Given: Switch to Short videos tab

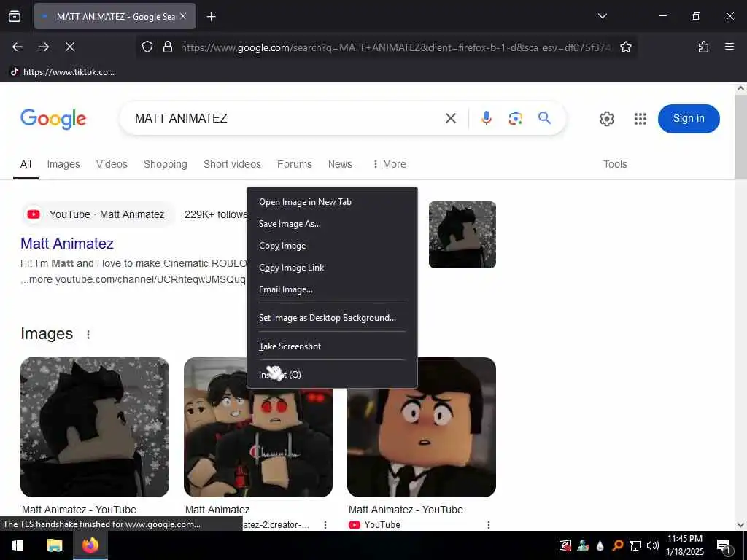Looking at the screenshot, I should tap(232, 164).
